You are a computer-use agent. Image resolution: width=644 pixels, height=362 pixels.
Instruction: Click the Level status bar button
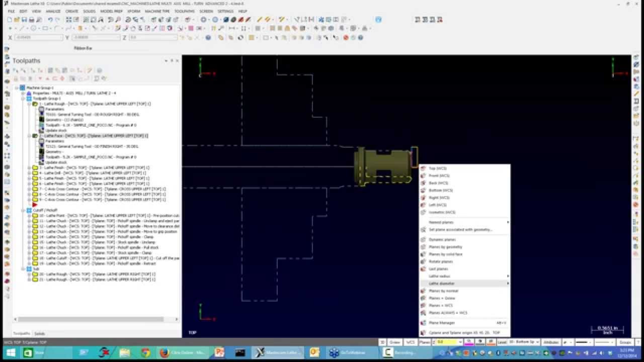(x=502, y=342)
